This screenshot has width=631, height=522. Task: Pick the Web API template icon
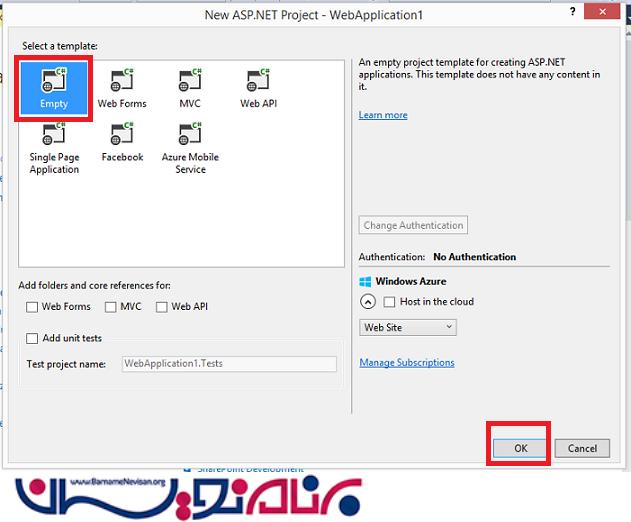(x=258, y=80)
